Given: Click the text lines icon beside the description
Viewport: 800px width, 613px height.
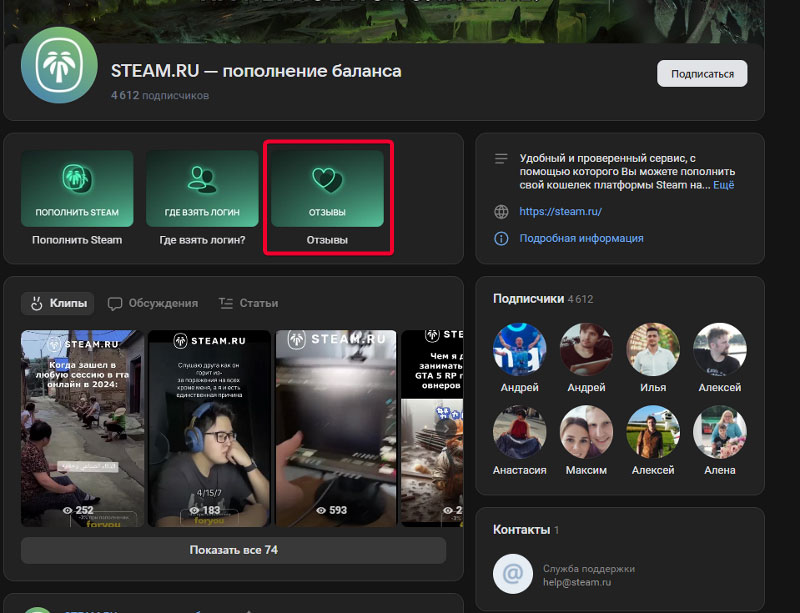Looking at the screenshot, I should point(501,159).
